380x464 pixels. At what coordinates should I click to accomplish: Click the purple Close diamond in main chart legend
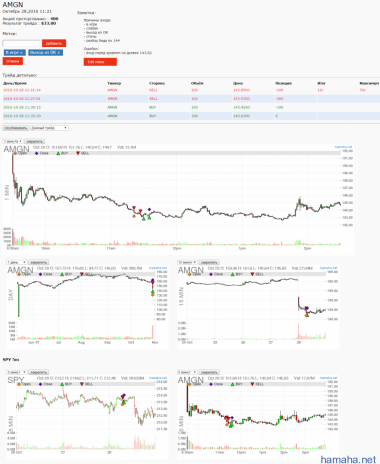tap(37, 153)
